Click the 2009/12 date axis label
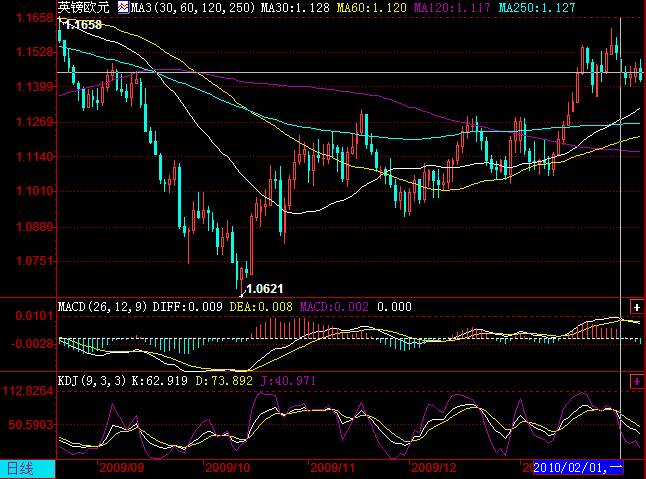646x479 pixels. pos(434,468)
